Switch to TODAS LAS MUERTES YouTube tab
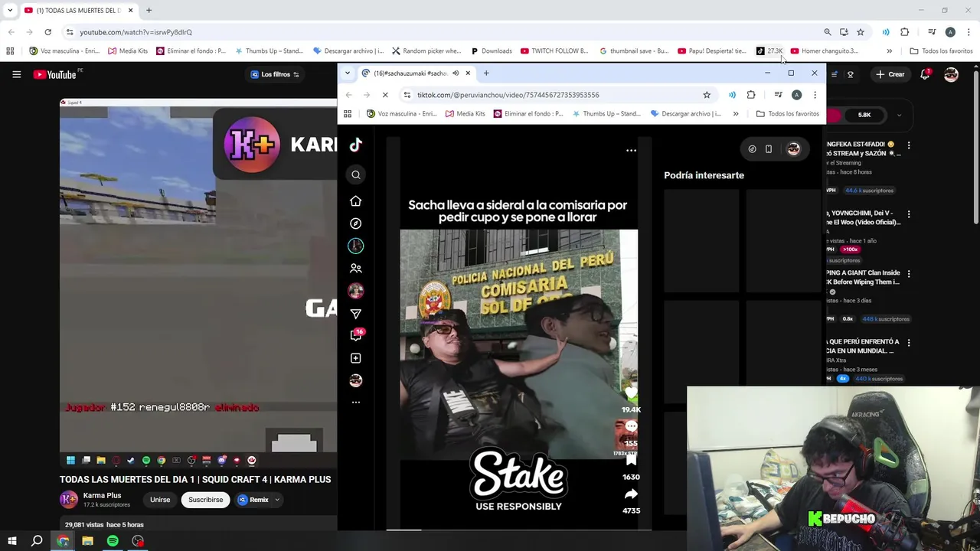Screen dimensions: 980x551 78,11
